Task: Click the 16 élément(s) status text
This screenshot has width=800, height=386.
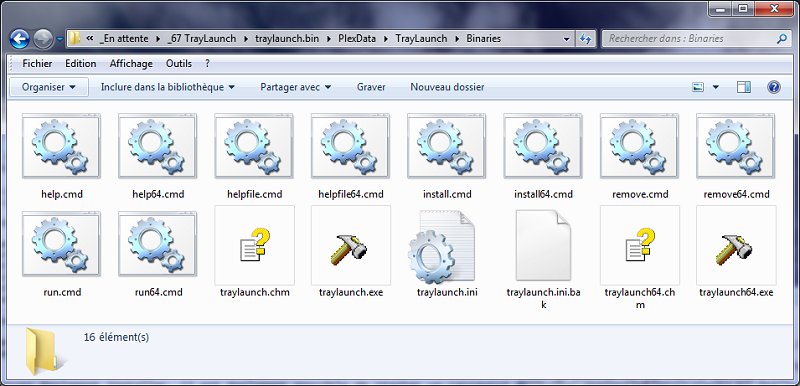Action: [x=116, y=338]
